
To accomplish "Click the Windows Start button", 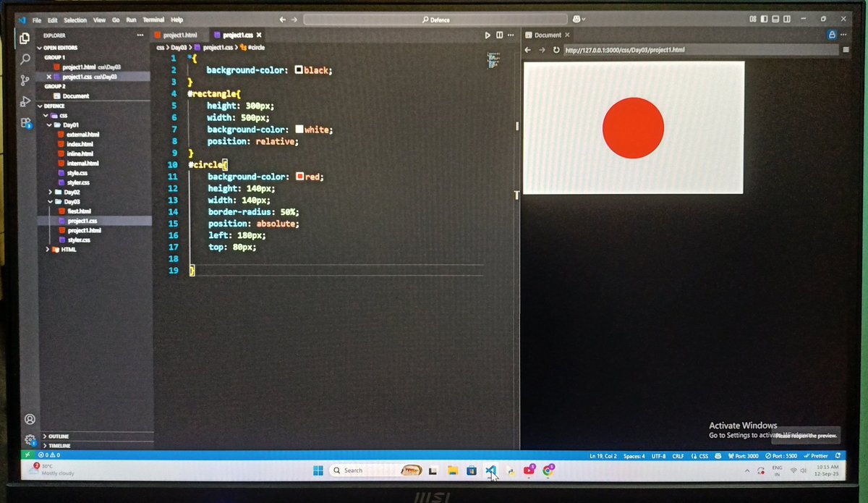I will click(x=318, y=470).
